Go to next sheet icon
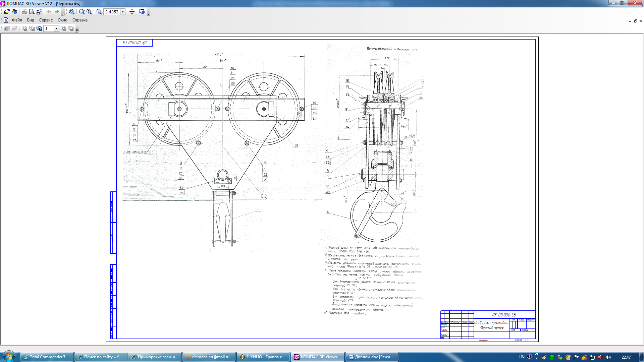Viewport: 644px width, 362px height. (x=63, y=28)
